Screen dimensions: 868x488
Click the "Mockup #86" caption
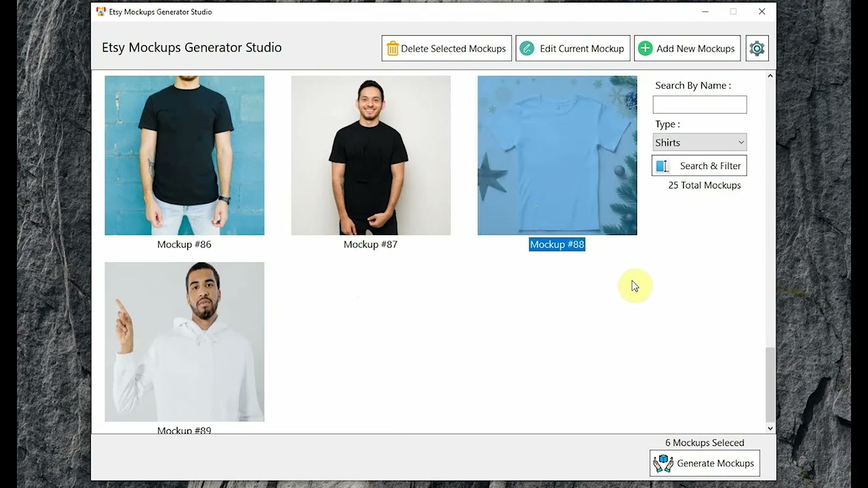tap(184, 245)
